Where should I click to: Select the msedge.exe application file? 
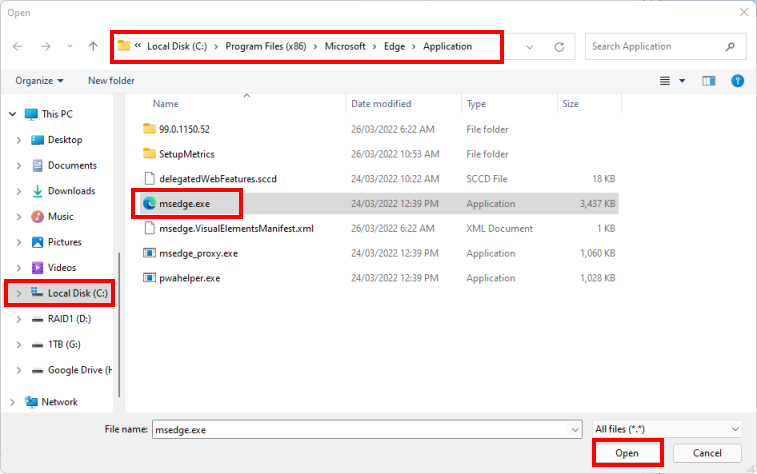tap(185, 203)
